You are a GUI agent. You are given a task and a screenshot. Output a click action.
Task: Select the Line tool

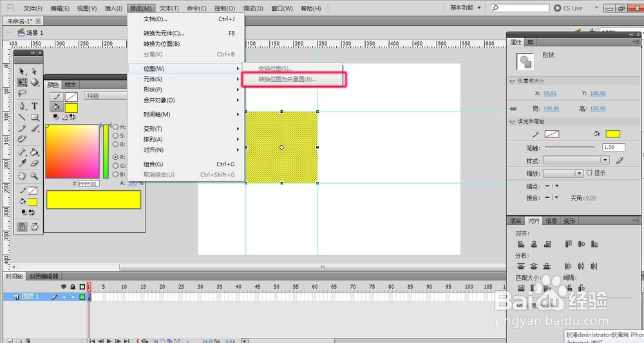pos(22,117)
